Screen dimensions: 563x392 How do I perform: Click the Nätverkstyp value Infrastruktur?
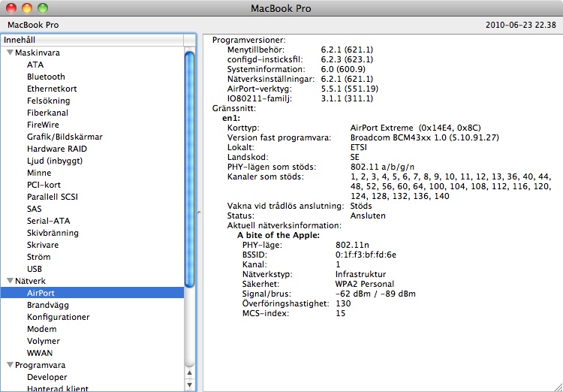tap(360, 274)
